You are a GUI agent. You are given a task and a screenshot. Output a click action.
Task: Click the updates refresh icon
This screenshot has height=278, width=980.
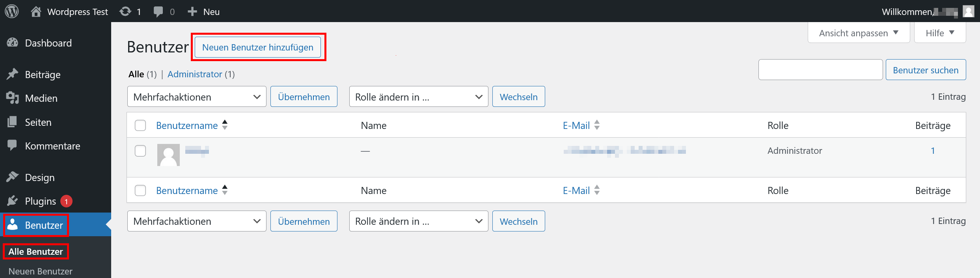click(125, 11)
